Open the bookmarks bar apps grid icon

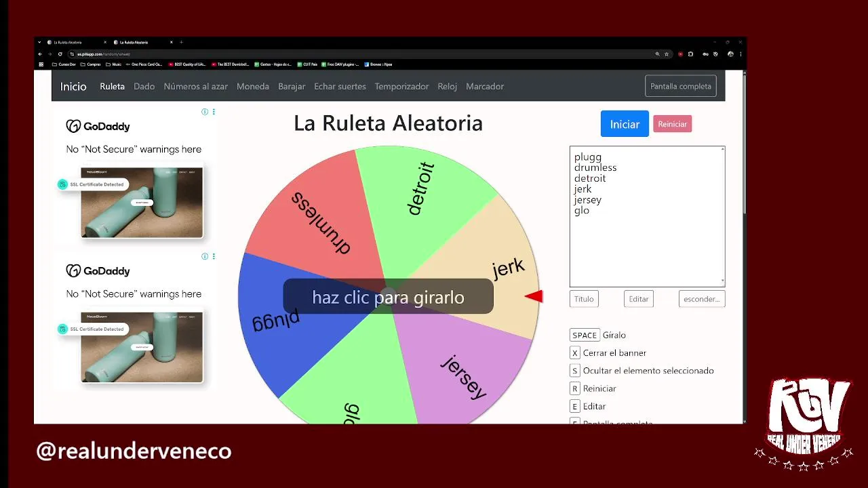[x=41, y=64]
